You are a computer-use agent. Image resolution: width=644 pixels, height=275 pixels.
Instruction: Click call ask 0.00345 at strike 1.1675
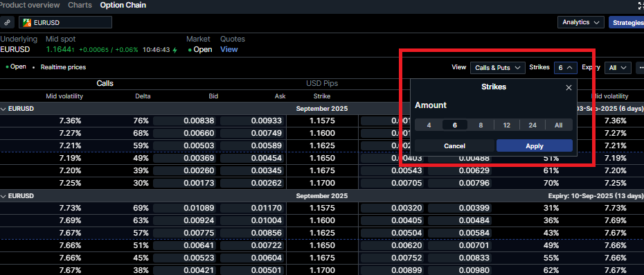pos(252,170)
